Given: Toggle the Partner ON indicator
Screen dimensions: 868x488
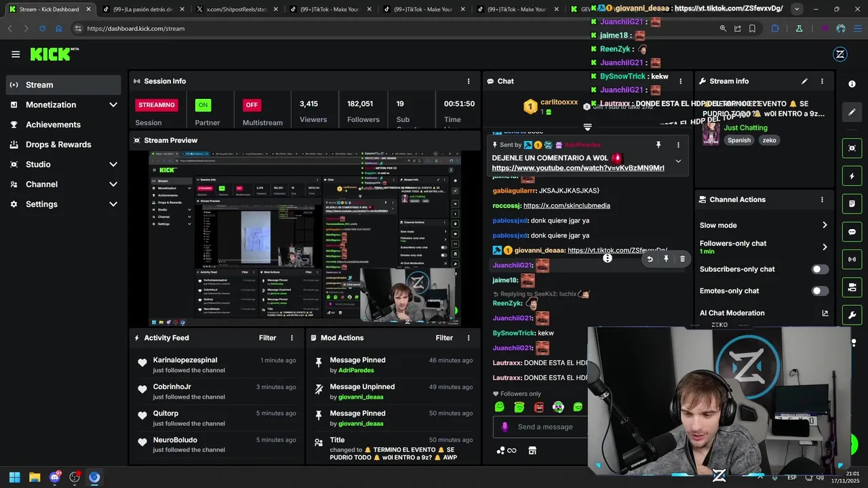Looking at the screenshot, I should click(x=203, y=105).
